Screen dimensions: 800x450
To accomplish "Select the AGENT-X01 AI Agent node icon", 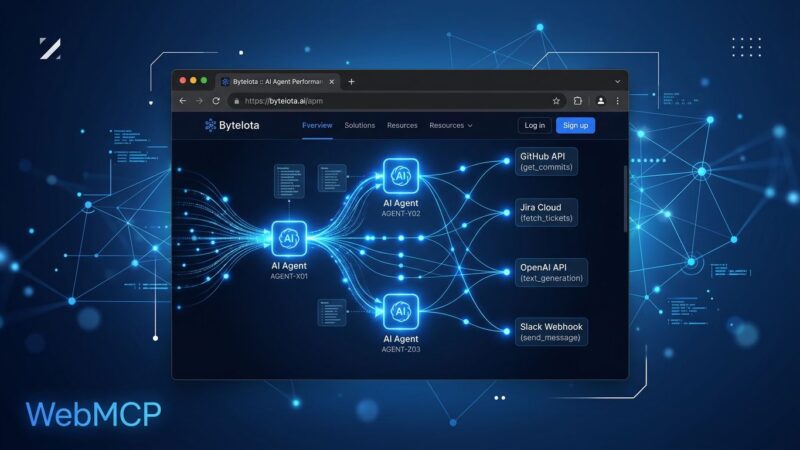I will 289,238.
